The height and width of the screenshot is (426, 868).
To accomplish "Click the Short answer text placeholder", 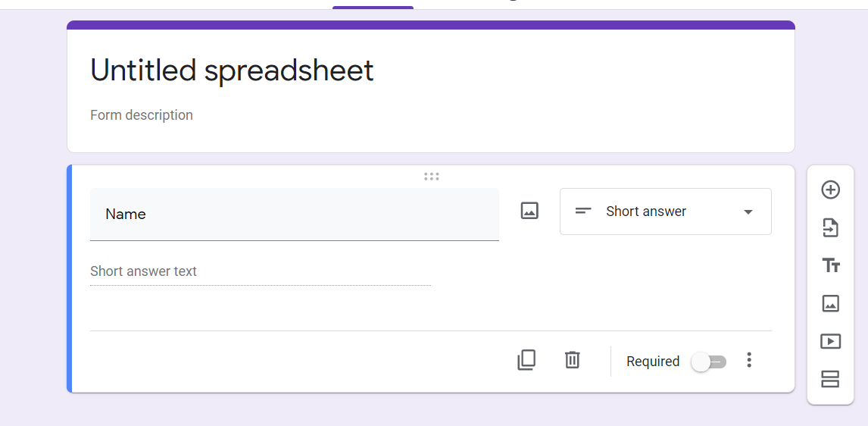I will [x=143, y=271].
